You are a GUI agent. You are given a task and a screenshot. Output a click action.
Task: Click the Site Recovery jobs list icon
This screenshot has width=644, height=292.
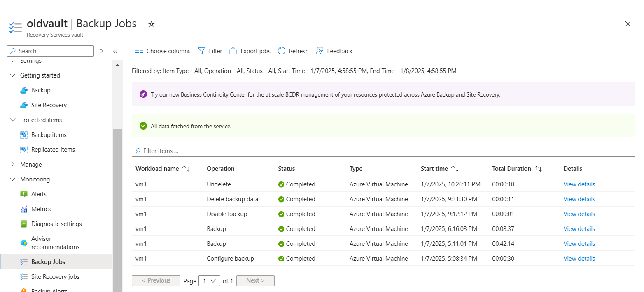[x=24, y=277]
